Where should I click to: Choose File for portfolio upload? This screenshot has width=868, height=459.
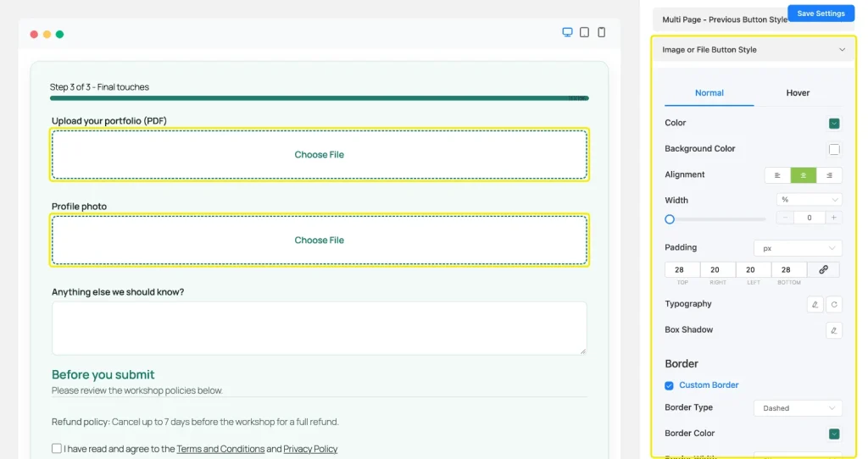coord(320,154)
